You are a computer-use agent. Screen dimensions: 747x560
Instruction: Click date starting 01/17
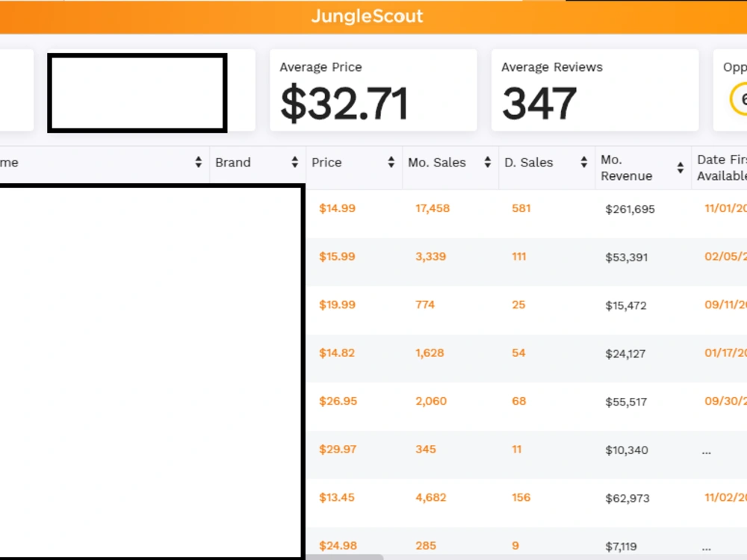tap(725, 353)
